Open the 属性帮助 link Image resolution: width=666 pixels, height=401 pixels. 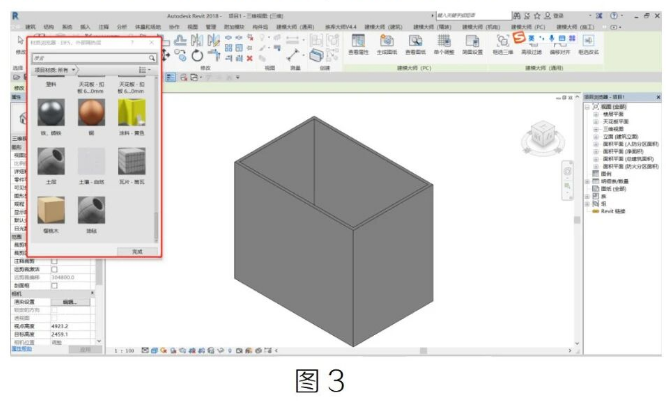pyautogui.click(x=22, y=349)
